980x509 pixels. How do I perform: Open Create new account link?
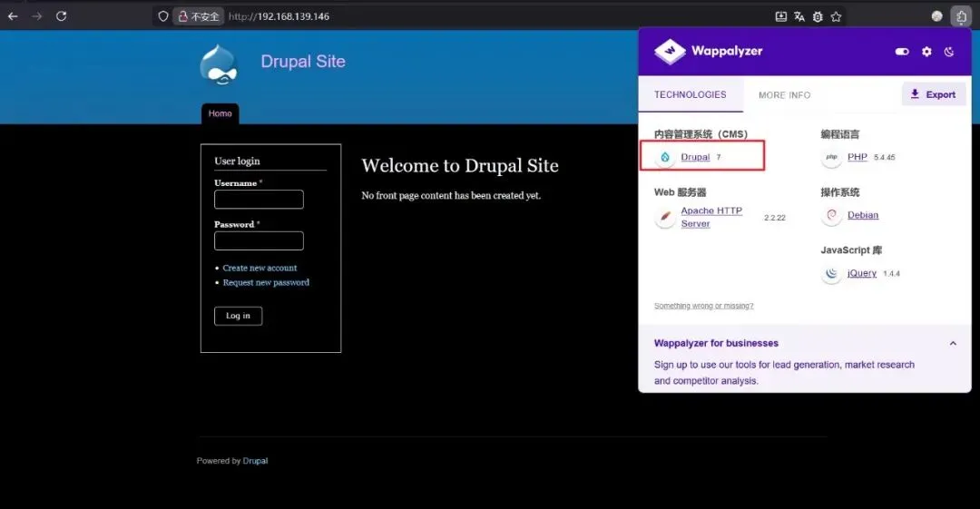[260, 268]
